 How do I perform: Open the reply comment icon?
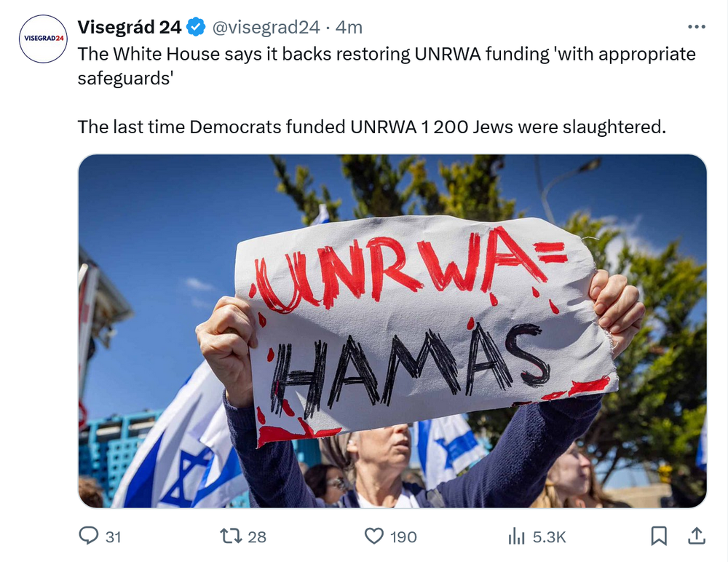pos(88,536)
